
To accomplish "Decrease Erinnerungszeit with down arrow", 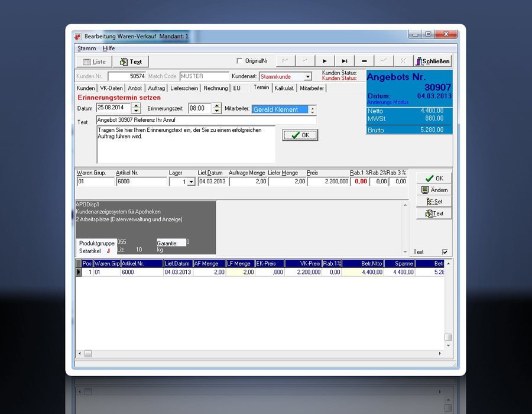I will pos(216,111).
